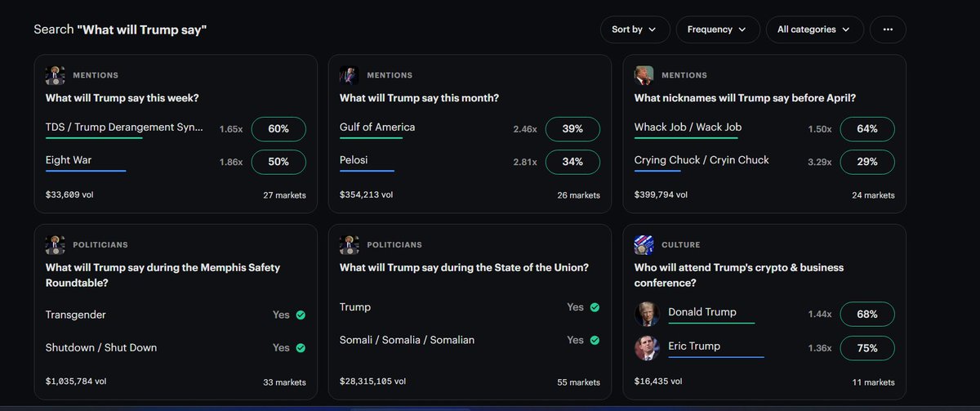This screenshot has height=411, width=980.
Task: Click the 60% button for TDS
Action: tap(278, 129)
